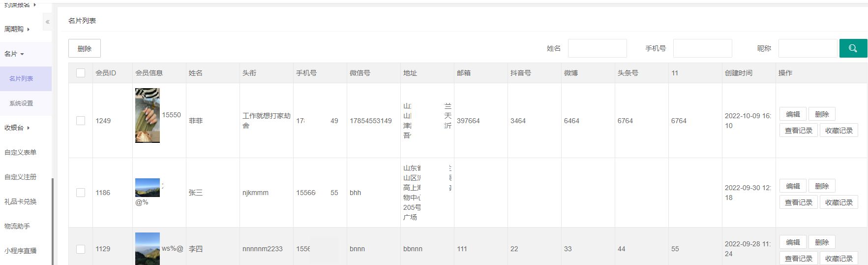
Task: Toggle the select-all checkbox in table header
Action: [x=81, y=73]
